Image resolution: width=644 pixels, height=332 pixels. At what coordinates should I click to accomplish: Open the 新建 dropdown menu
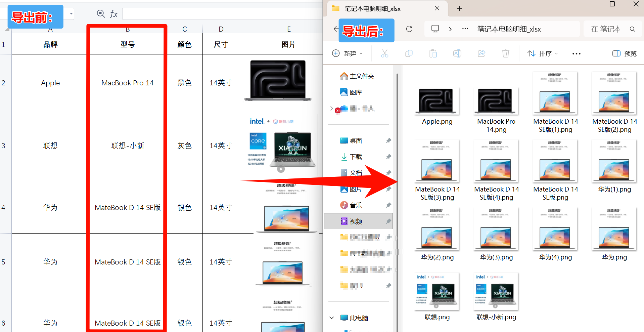coord(347,53)
